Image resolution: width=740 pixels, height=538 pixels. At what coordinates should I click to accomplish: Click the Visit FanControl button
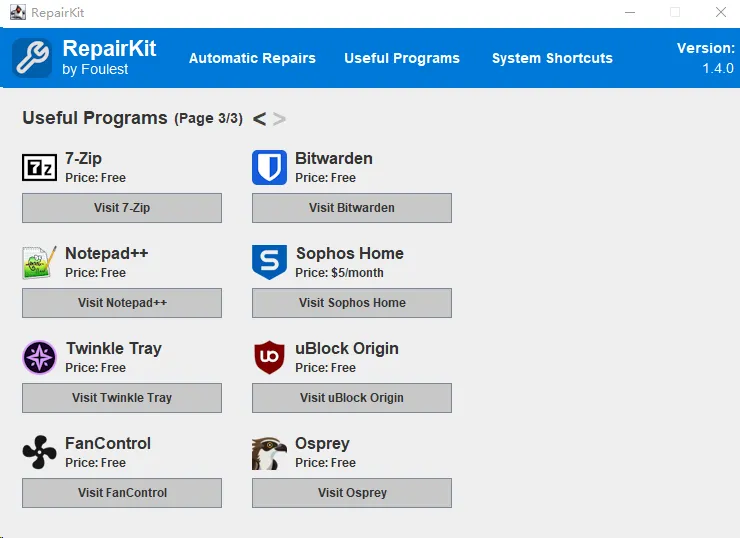[122, 493]
